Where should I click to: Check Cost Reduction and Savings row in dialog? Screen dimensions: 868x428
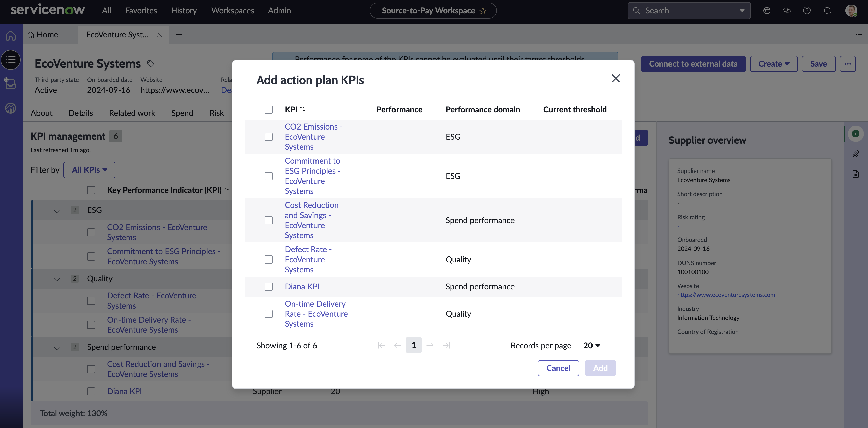tap(268, 220)
